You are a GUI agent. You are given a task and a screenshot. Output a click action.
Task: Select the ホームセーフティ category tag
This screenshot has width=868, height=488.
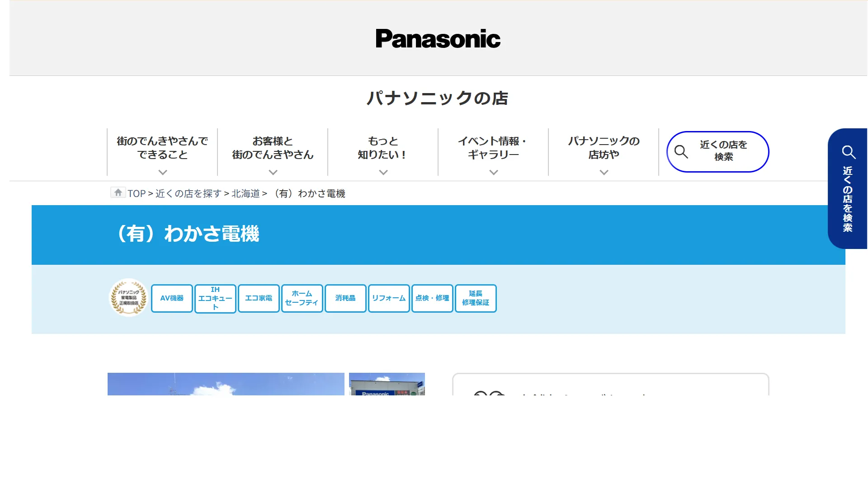point(302,298)
